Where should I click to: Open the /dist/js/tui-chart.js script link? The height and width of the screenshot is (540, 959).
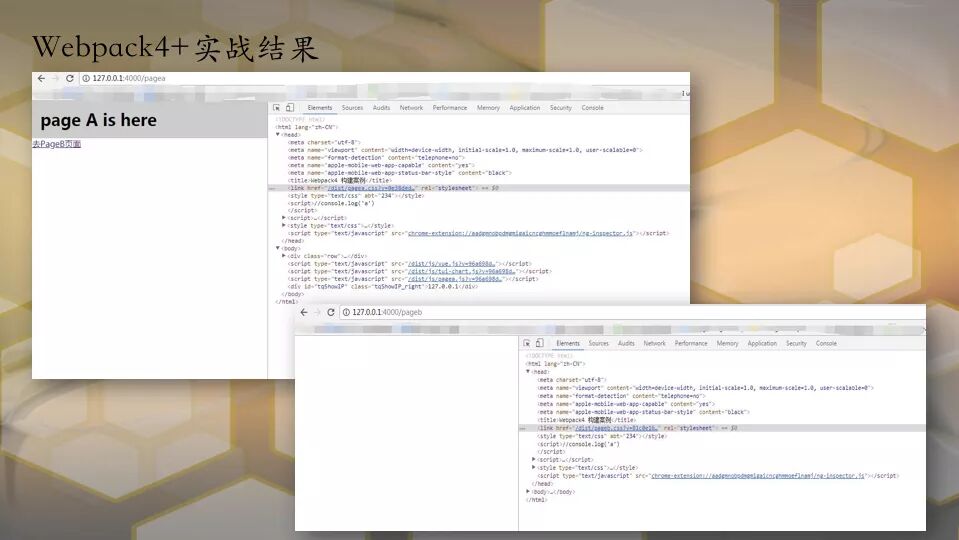(x=461, y=272)
